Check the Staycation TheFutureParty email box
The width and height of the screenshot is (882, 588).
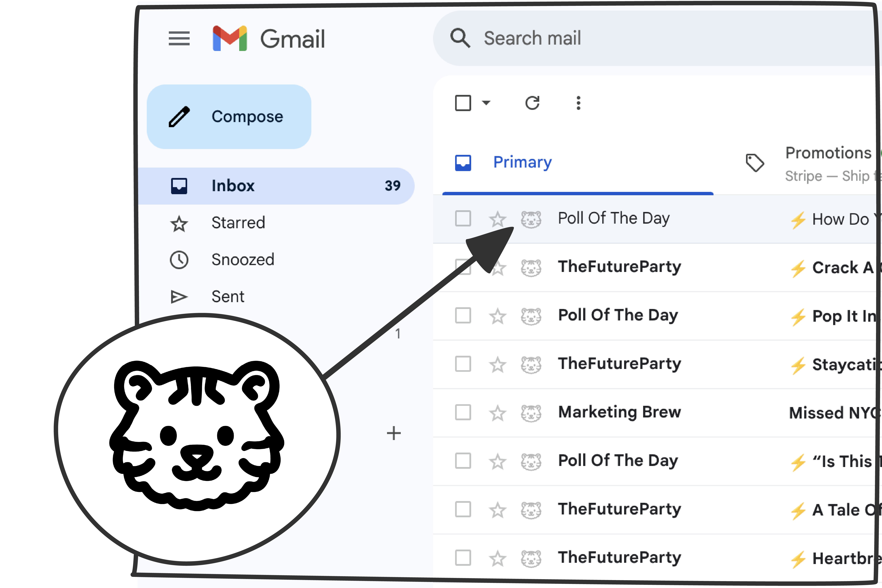pos(463,364)
